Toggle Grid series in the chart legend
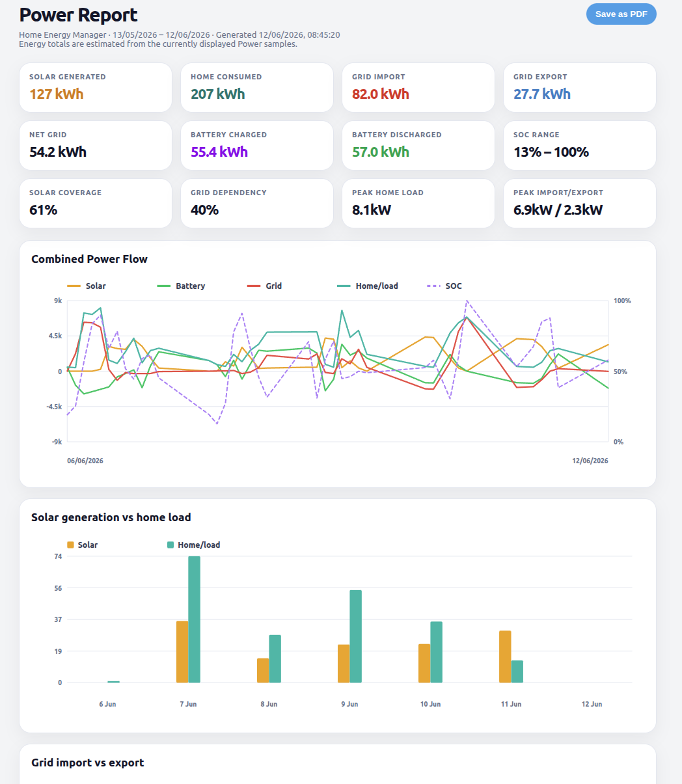This screenshot has width=682, height=784. 265,286
